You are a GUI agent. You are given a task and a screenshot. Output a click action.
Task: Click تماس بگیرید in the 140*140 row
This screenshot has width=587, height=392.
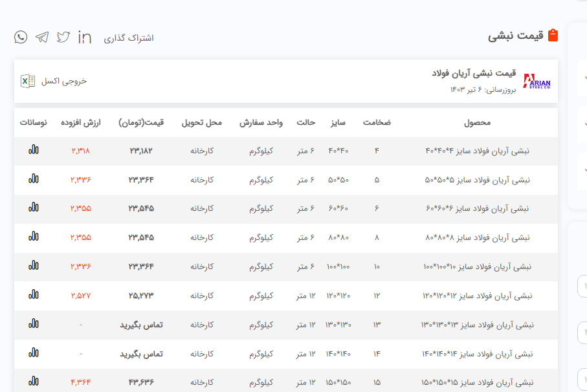pyautogui.click(x=141, y=354)
